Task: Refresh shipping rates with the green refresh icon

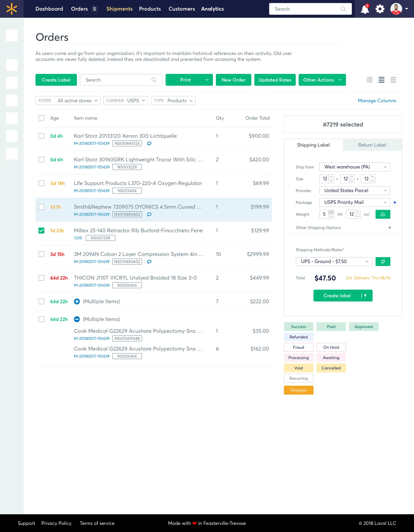Action: (x=383, y=262)
